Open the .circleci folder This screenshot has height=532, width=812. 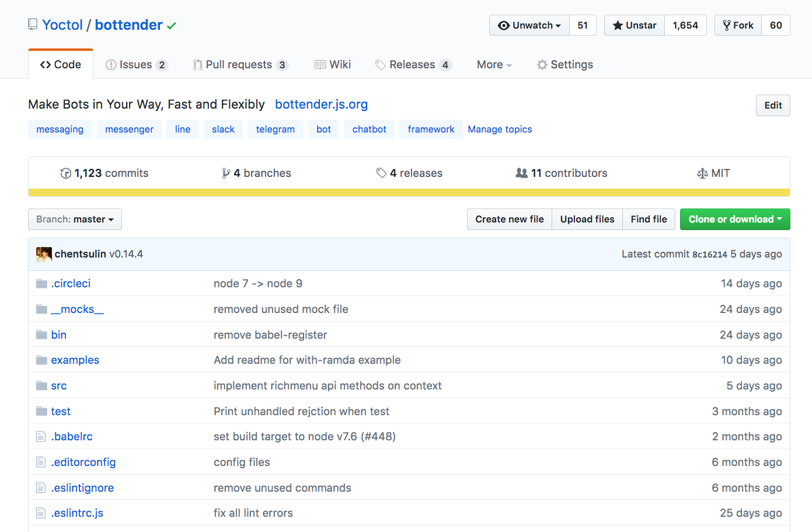[x=71, y=283]
